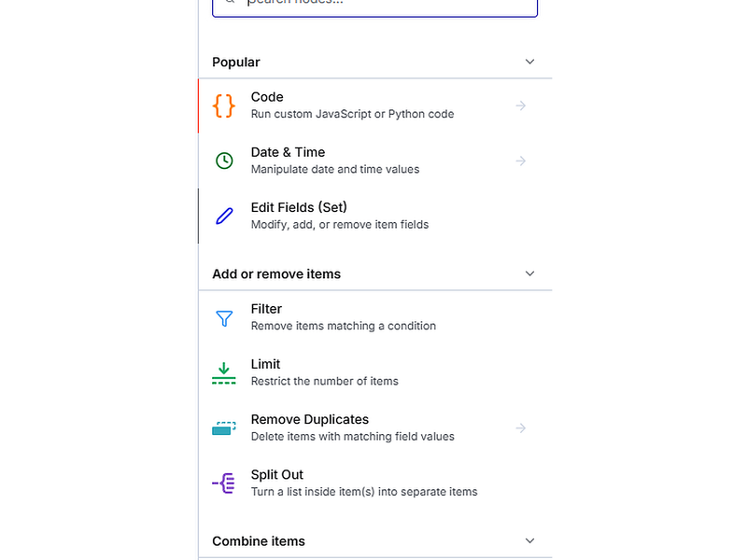Image resolution: width=747 pixels, height=560 pixels.
Task: Collapse the Popular section chevron
Action: (529, 62)
